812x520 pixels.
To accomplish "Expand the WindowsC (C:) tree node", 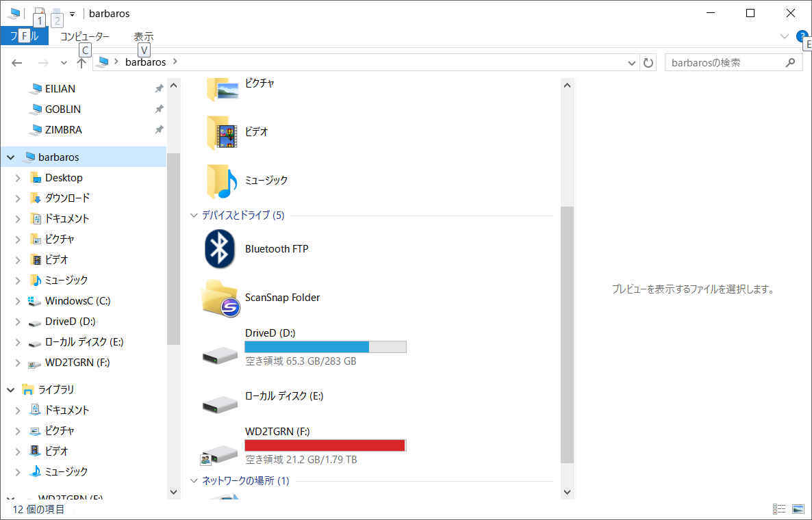I will click(x=18, y=301).
